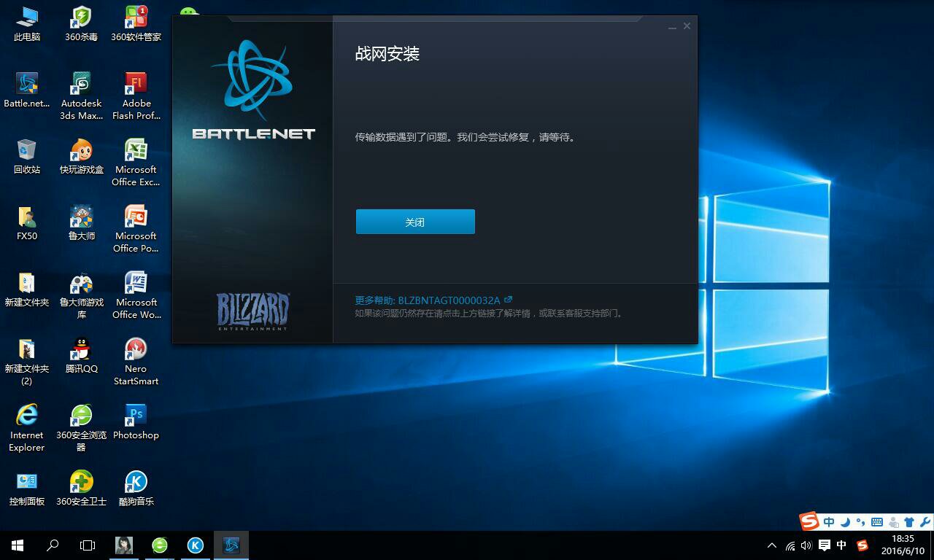Toggle punctuation mode on the Sogou toolbar
This screenshot has width=934, height=560.
pyautogui.click(x=860, y=522)
